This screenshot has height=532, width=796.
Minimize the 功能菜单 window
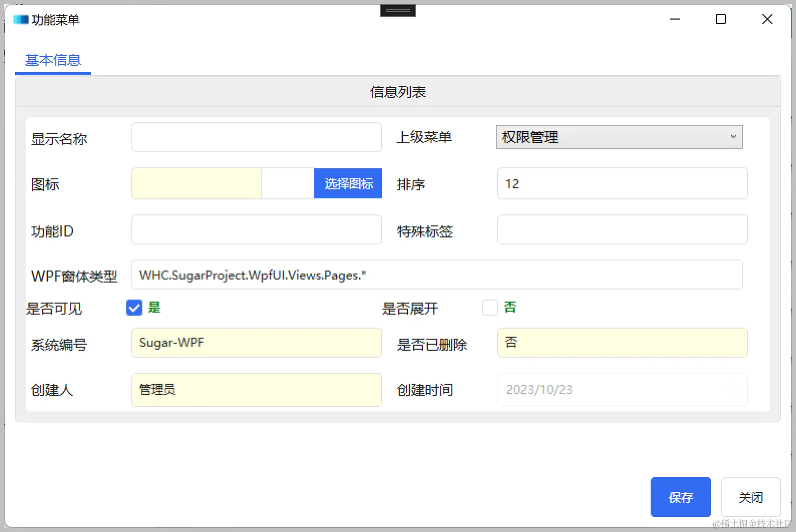675,19
